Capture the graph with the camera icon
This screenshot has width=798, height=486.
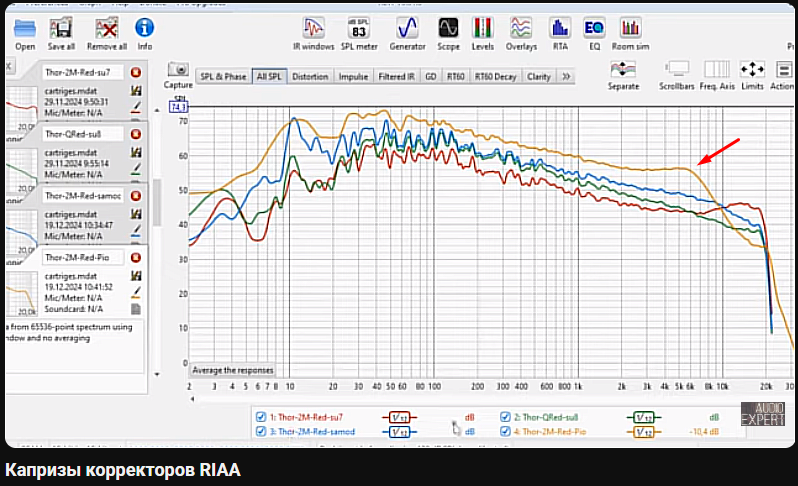coord(178,69)
